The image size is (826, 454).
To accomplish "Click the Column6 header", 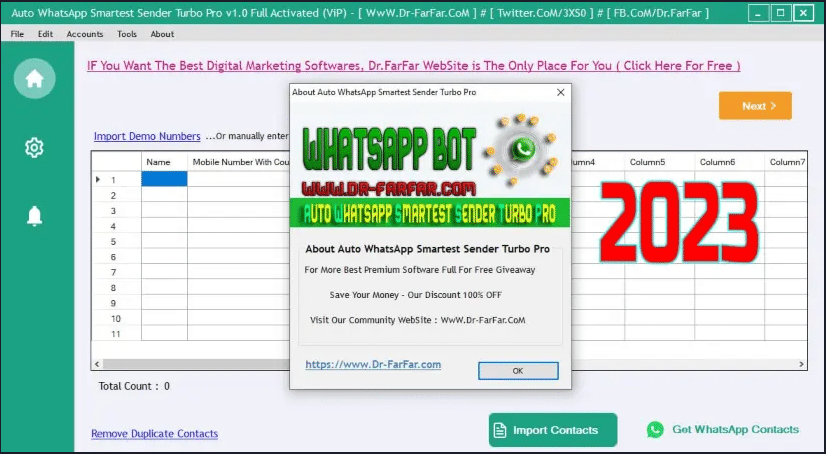I will pyautogui.click(x=730, y=162).
